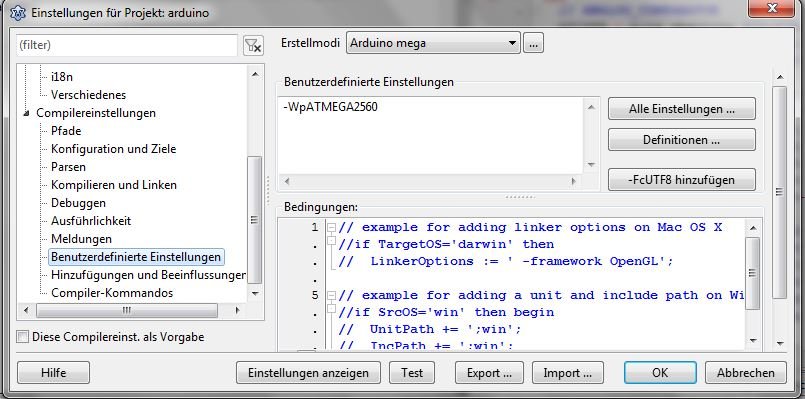The image size is (805, 399).
Task: Click the right panel scrollbar thumb
Action: [x=779, y=192]
